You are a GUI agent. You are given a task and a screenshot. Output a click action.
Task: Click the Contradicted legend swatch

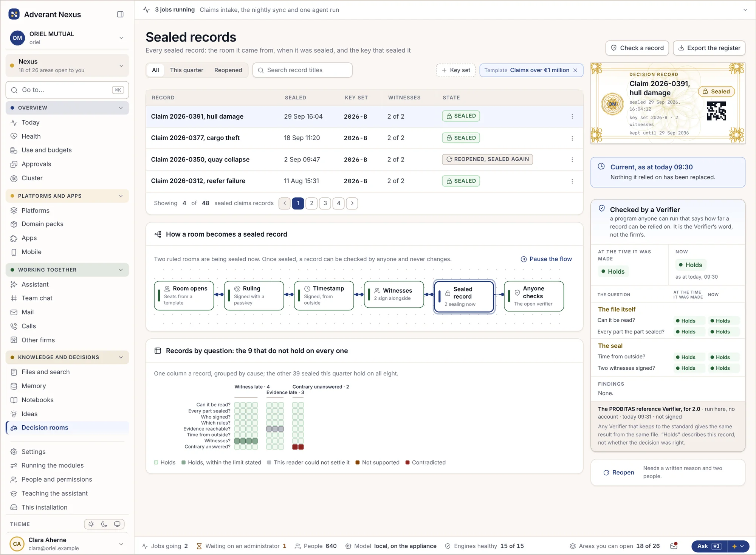[x=407, y=462]
